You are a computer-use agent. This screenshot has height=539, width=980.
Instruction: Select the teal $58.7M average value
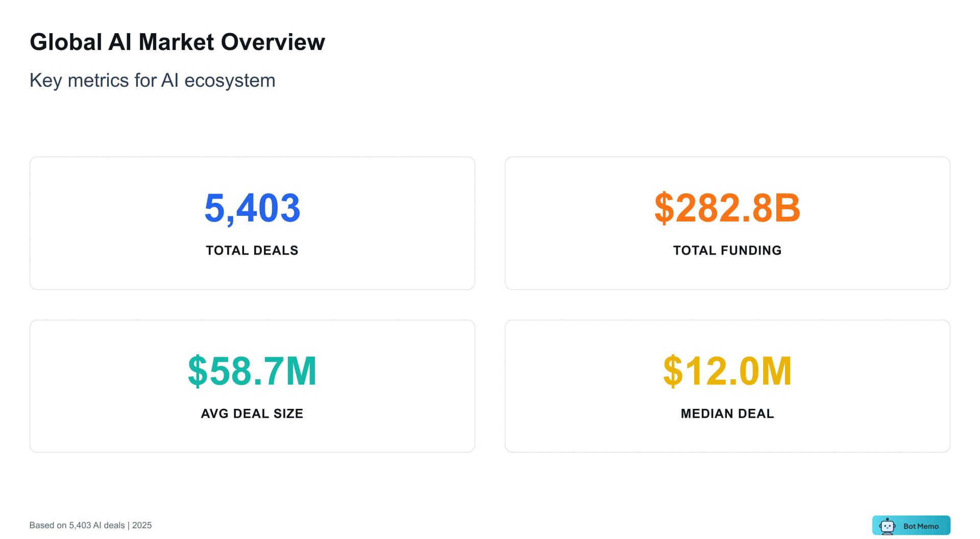click(x=252, y=371)
